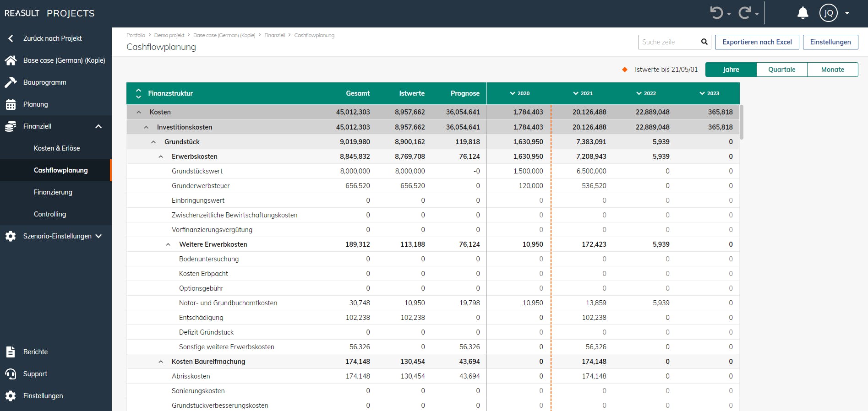Click the Suche zeile search field
The width and height of the screenshot is (868, 411).
669,42
